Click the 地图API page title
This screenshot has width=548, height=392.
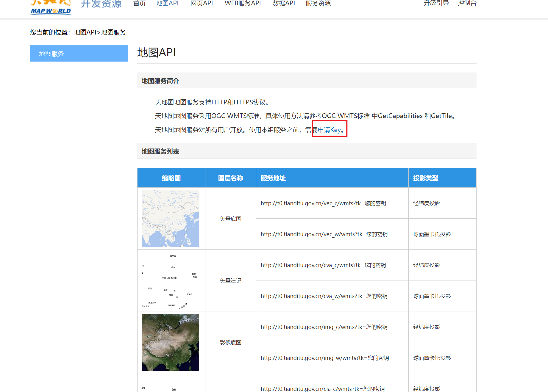(156, 52)
